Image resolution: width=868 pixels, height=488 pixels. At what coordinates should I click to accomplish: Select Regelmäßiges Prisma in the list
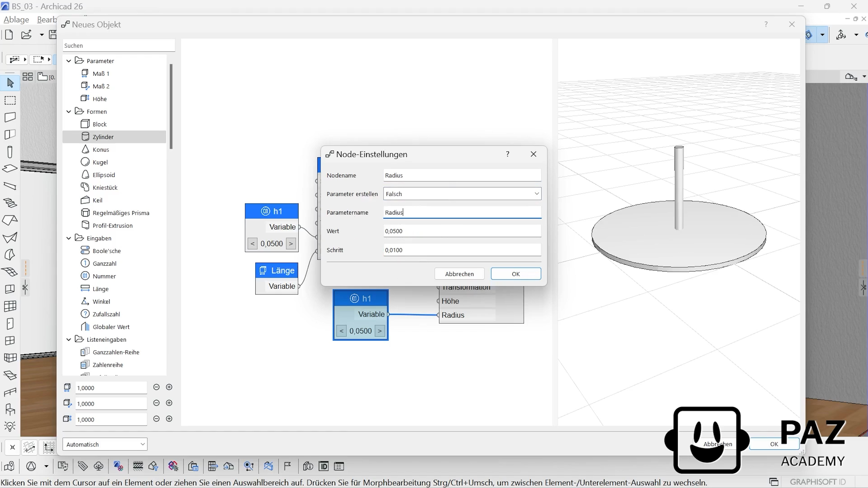coord(121,213)
